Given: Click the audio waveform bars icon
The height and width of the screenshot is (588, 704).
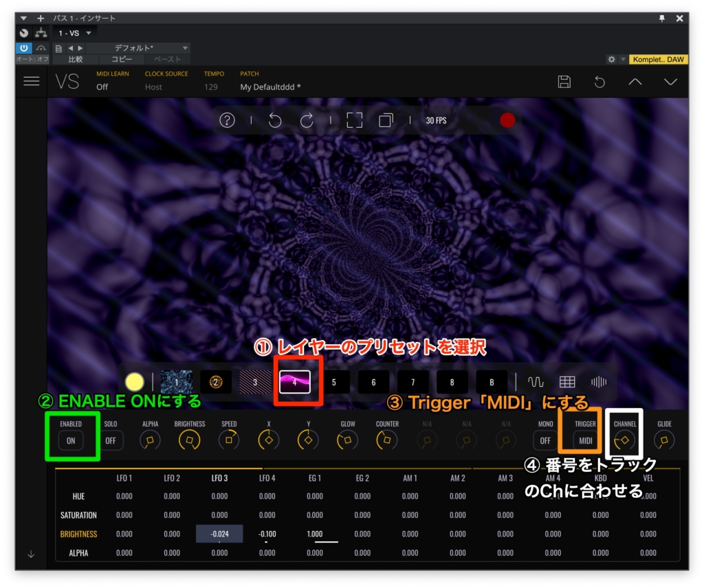Looking at the screenshot, I should coord(598,382).
